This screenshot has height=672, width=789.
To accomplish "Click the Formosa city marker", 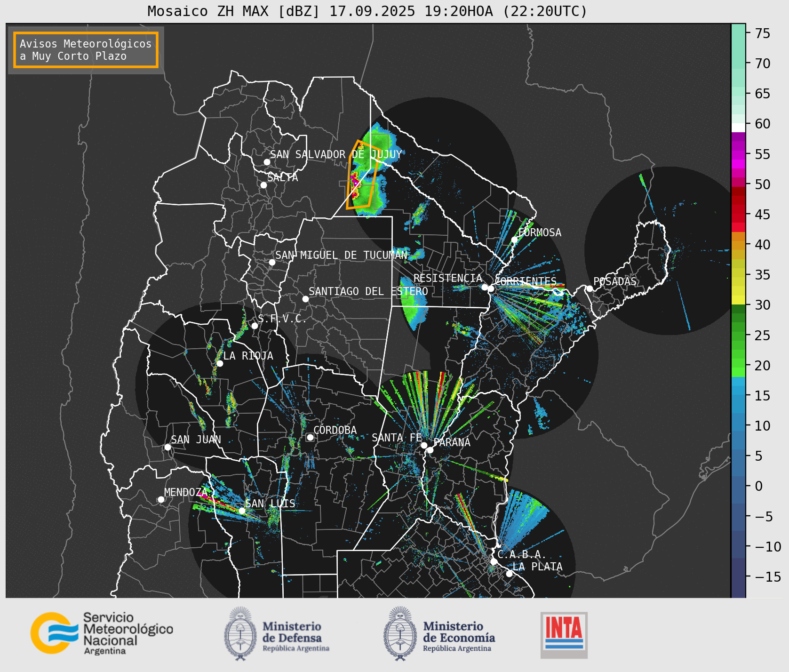I will (x=514, y=240).
